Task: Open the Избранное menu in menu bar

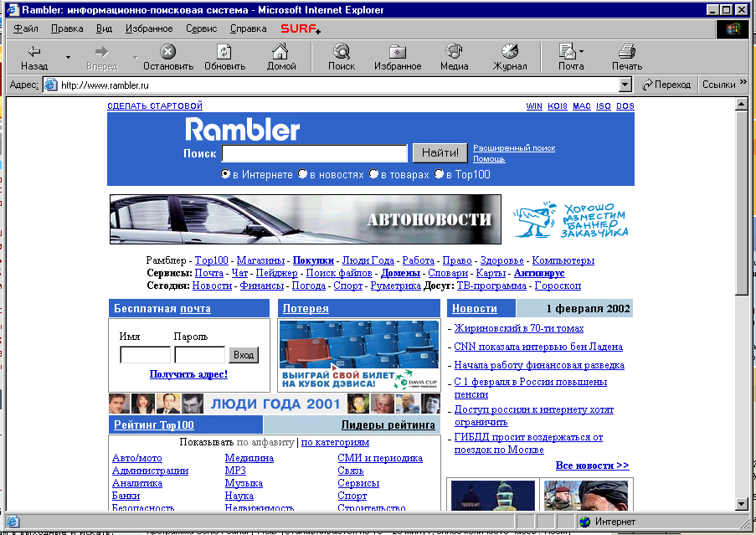Action: click(x=149, y=29)
